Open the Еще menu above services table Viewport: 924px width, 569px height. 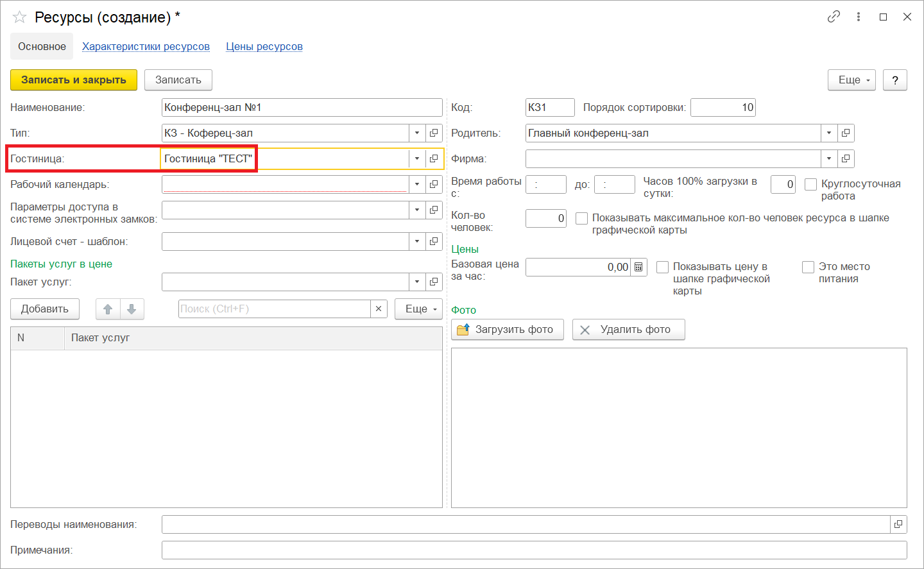[x=418, y=309]
